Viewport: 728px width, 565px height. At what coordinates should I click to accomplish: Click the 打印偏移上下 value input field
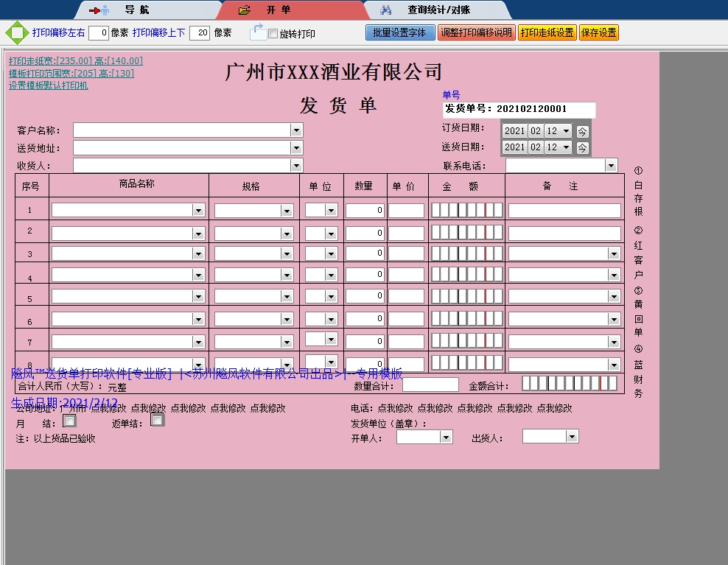200,32
